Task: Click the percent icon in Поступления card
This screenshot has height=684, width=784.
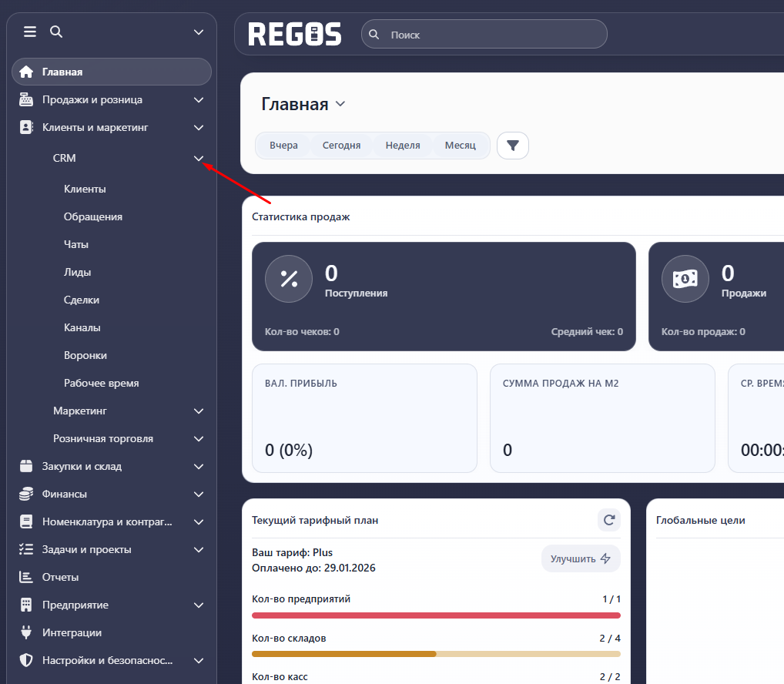Action: pos(289,279)
